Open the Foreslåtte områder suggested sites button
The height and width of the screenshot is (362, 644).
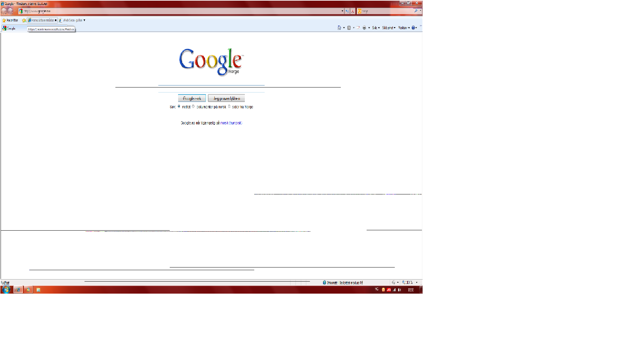(42, 20)
